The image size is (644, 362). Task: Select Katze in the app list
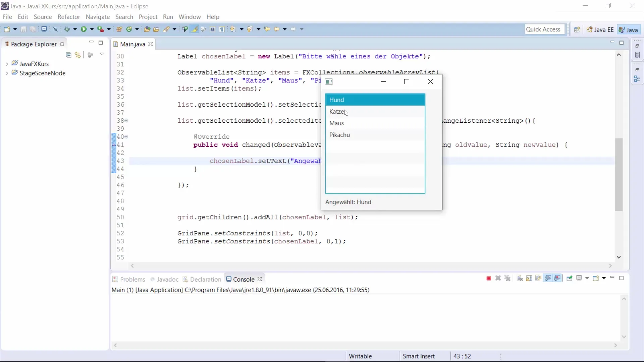tap(375, 112)
